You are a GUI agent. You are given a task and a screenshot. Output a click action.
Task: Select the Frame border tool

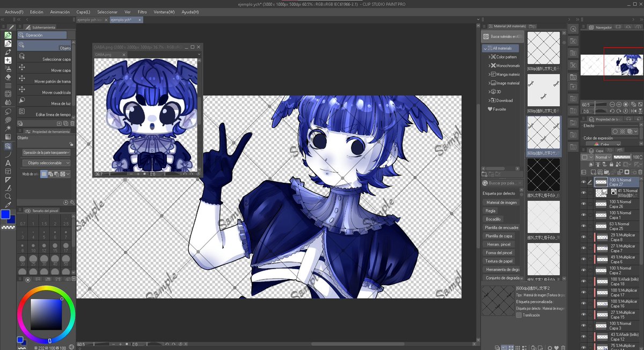(8, 171)
